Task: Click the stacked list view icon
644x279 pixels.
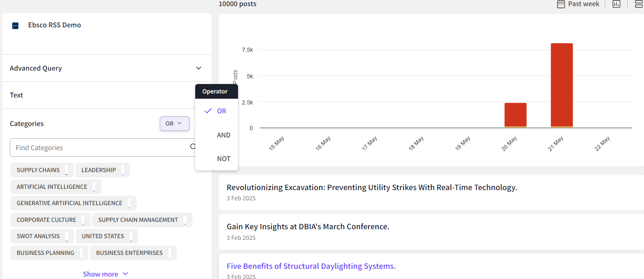Action: point(639,4)
